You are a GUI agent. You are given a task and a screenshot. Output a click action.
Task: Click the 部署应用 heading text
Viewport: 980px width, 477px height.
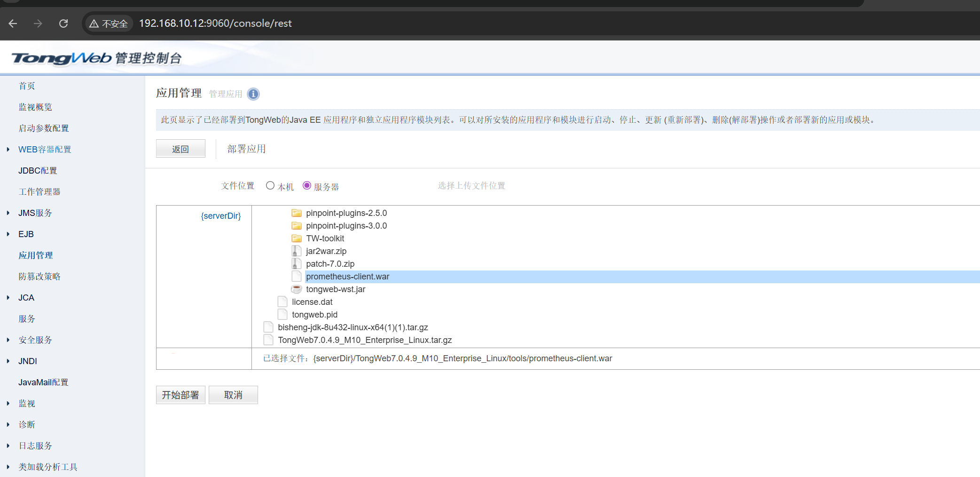pyautogui.click(x=247, y=149)
